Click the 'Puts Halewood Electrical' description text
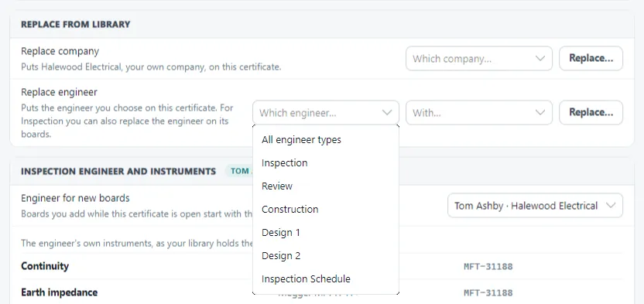This screenshot has height=304, width=644. pos(151,67)
